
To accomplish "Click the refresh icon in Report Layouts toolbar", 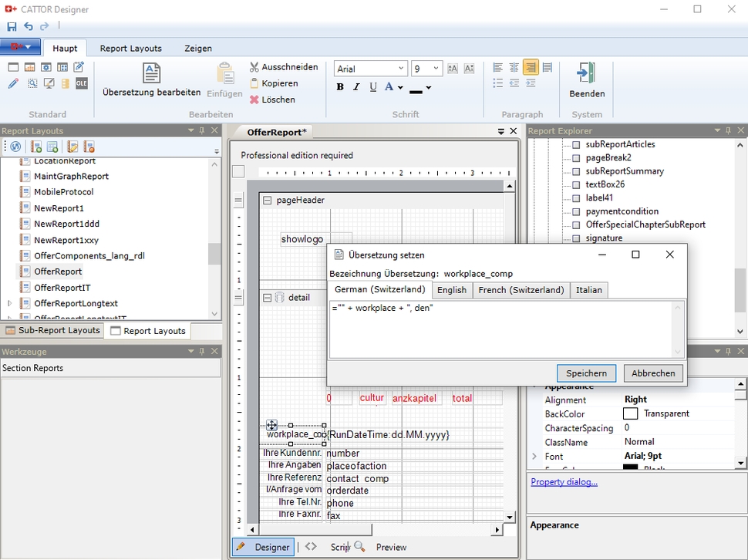I will [15, 147].
